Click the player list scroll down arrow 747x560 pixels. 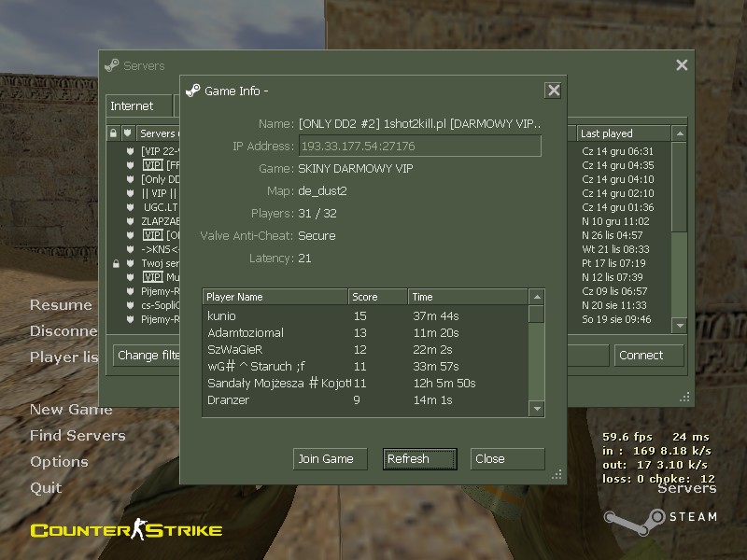click(x=537, y=409)
